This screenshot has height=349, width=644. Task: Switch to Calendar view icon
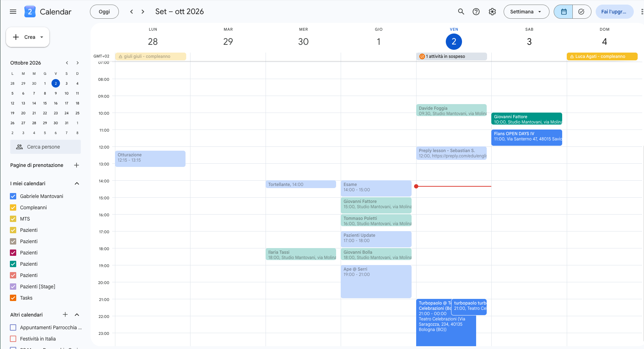(564, 12)
